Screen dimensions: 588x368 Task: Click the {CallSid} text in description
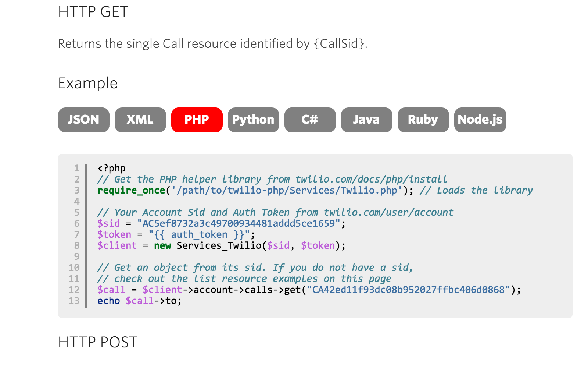[x=339, y=44]
